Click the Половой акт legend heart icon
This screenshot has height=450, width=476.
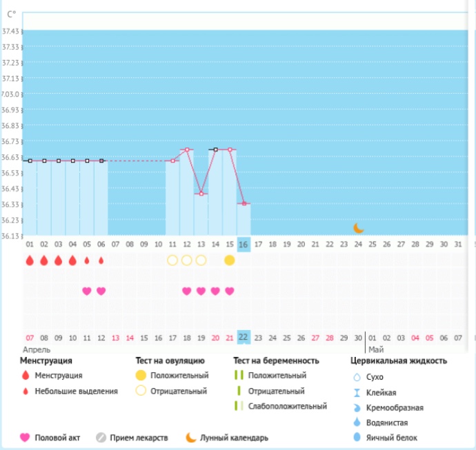pos(26,438)
